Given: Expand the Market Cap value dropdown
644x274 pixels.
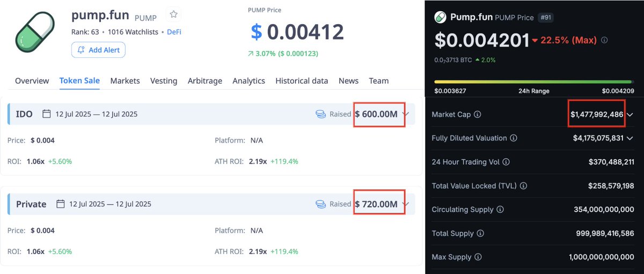Looking at the screenshot, I should point(630,115).
